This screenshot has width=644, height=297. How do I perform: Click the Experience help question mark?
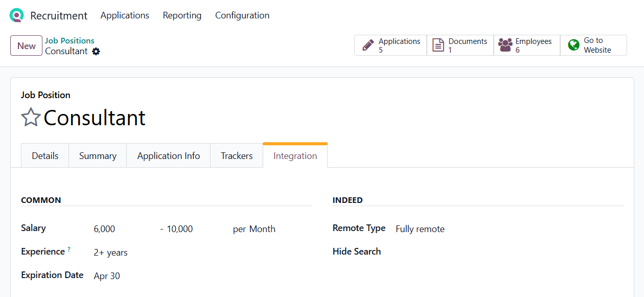click(69, 249)
